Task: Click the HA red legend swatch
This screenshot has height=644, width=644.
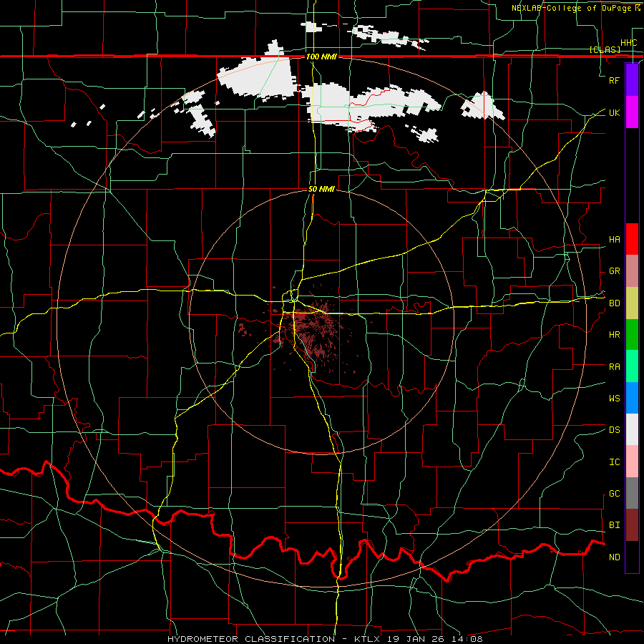Action: pos(632,239)
